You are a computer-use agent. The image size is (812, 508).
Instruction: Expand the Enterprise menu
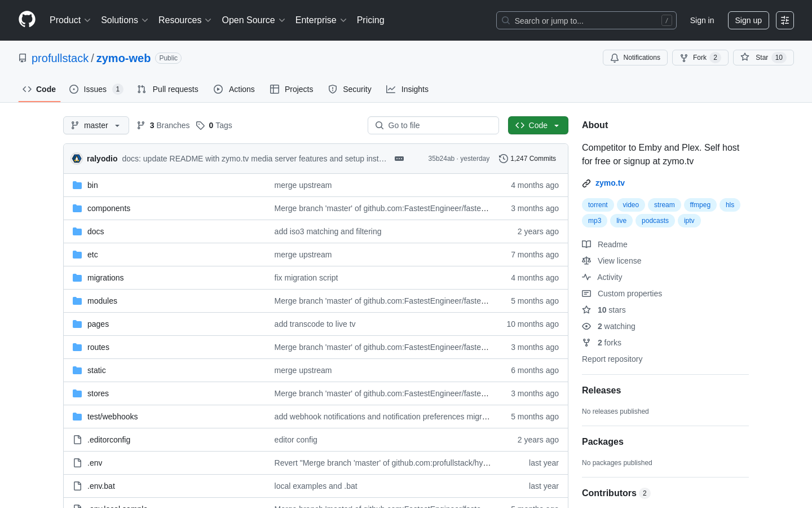coord(321,20)
